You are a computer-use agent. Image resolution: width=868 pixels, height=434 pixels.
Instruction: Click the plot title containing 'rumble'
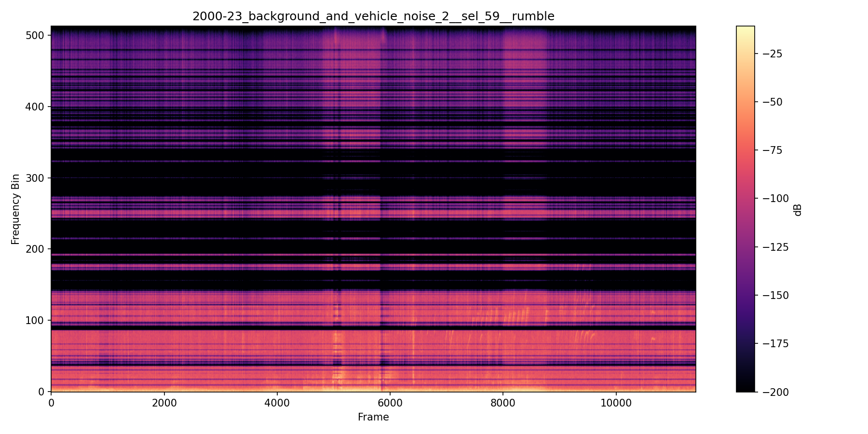373,16
